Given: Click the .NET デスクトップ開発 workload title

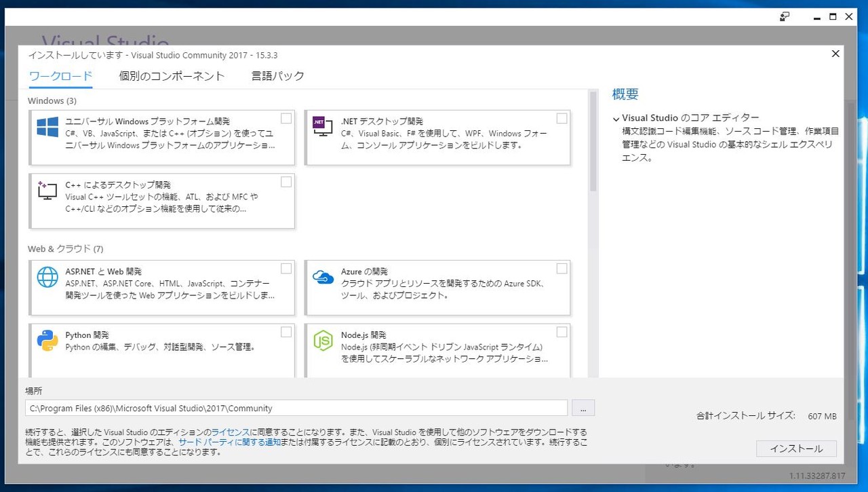Looking at the screenshot, I should point(382,121).
